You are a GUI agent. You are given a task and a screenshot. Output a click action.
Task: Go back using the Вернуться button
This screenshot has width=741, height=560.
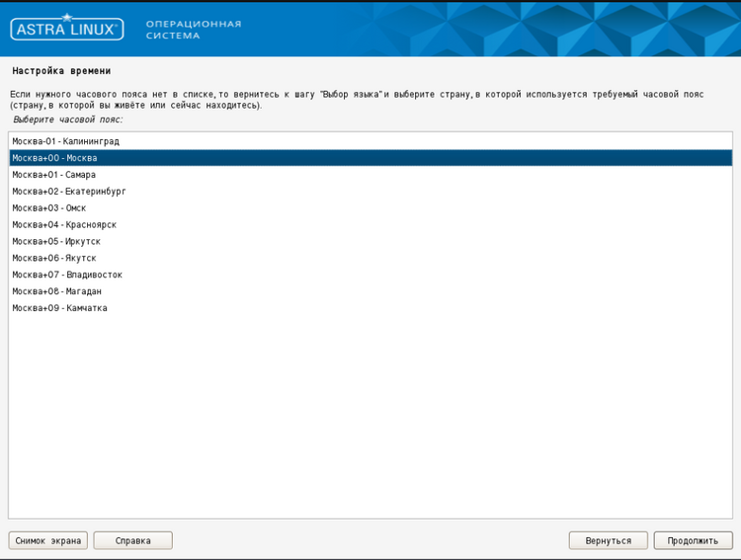pos(608,540)
